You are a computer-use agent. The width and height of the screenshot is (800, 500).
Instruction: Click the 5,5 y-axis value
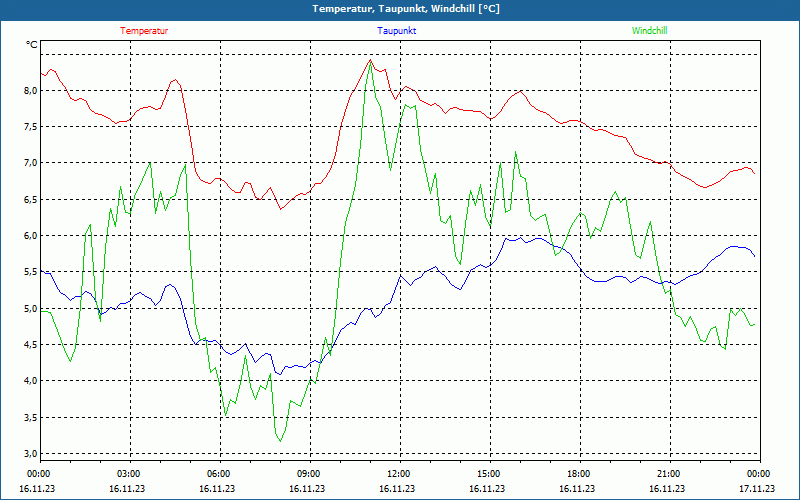(x=31, y=272)
